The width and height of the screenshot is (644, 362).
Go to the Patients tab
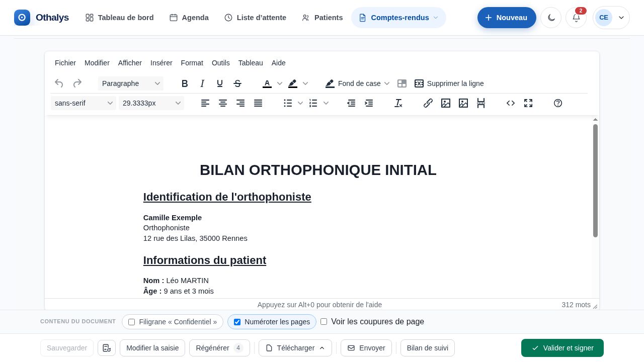(x=323, y=18)
